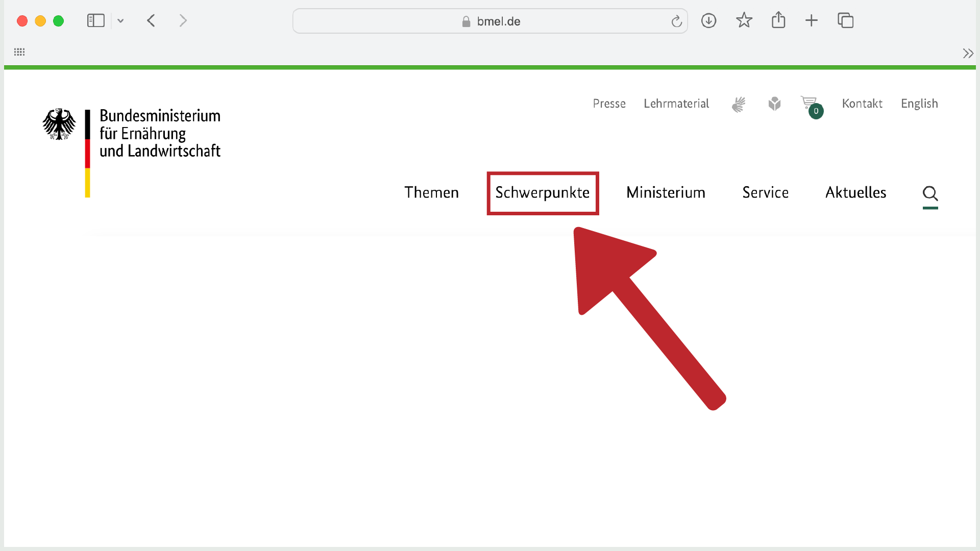Viewport: 980px width, 551px height.
Task: Open the Lehrmaterial link
Action: (x=676, y=104)
